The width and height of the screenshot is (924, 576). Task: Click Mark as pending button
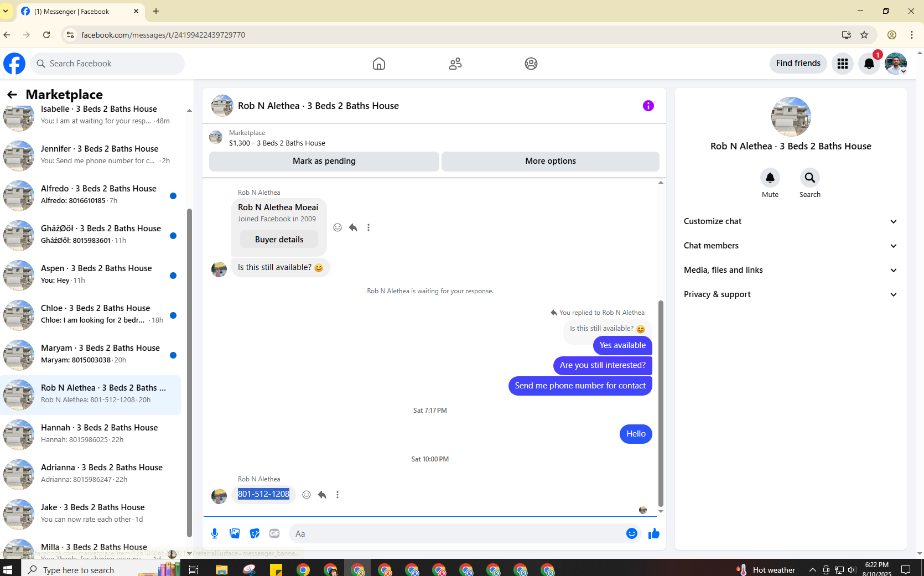pyautogui.click(x=324, y=161)
